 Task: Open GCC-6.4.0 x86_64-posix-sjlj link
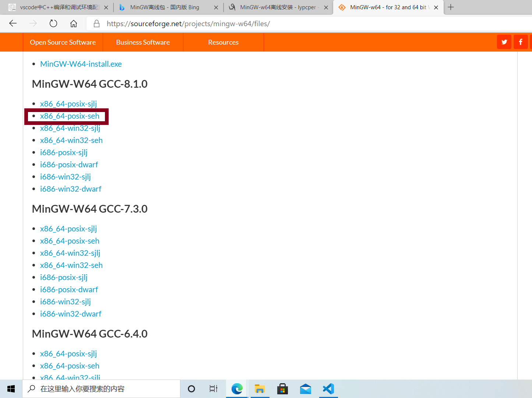68,353
